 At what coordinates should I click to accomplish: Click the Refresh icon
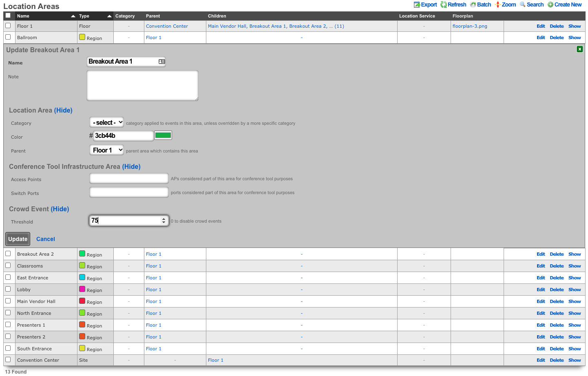[x=444, y=5]
